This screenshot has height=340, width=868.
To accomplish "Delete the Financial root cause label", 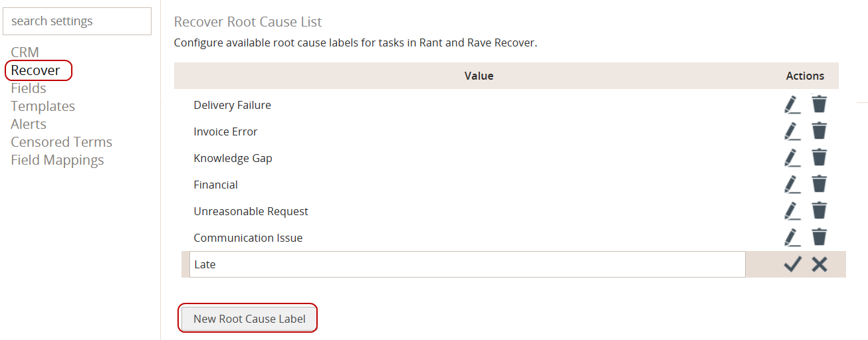I will coord(819,185).
